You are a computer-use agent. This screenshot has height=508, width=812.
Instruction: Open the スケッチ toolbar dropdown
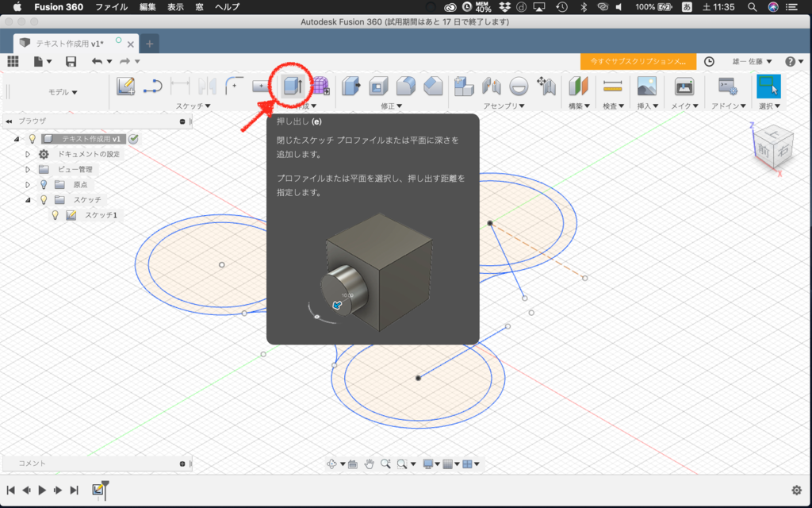click(193, 106)
